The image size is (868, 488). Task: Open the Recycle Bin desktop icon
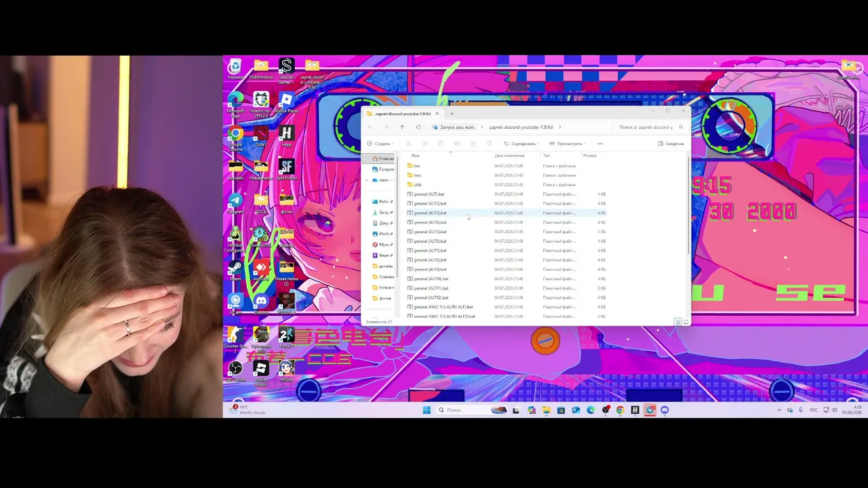[235, 68]
